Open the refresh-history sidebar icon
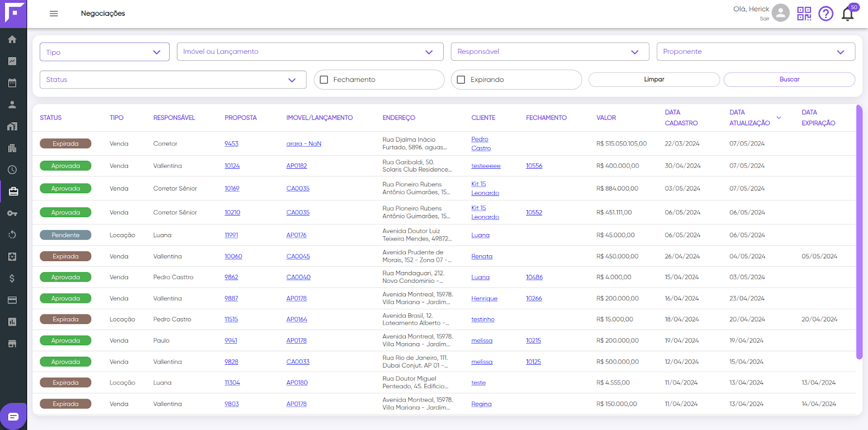 point(12,235)
